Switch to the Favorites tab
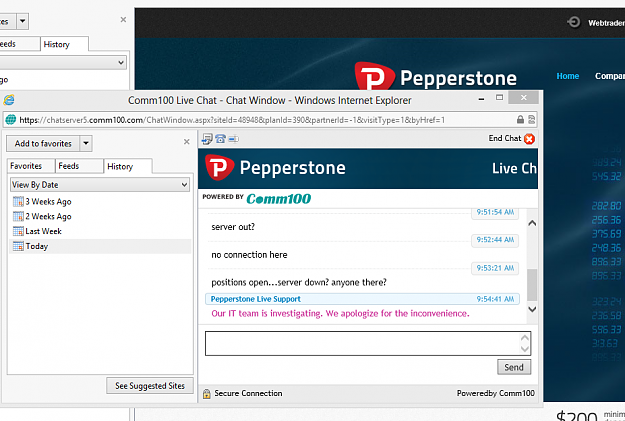The image size is (625, 421). coord(31,166)
